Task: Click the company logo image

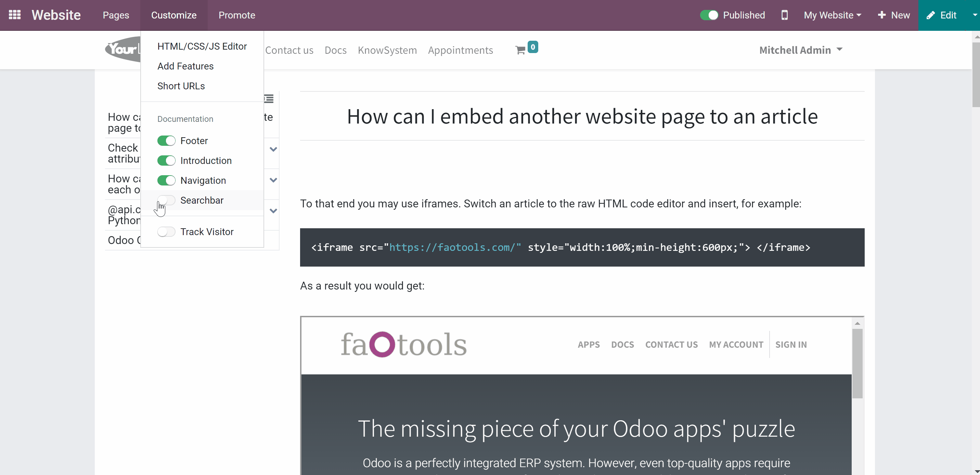Action: (122, 49)
